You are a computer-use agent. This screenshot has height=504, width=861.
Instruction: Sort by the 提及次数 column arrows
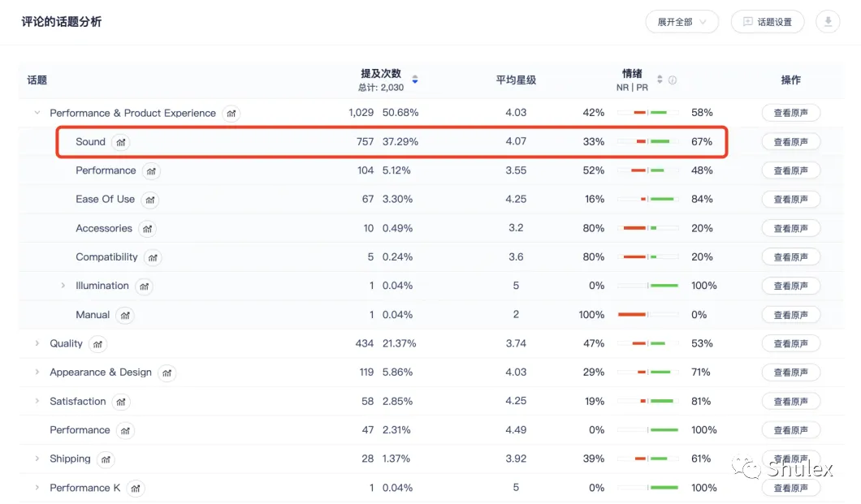(415, 80)
